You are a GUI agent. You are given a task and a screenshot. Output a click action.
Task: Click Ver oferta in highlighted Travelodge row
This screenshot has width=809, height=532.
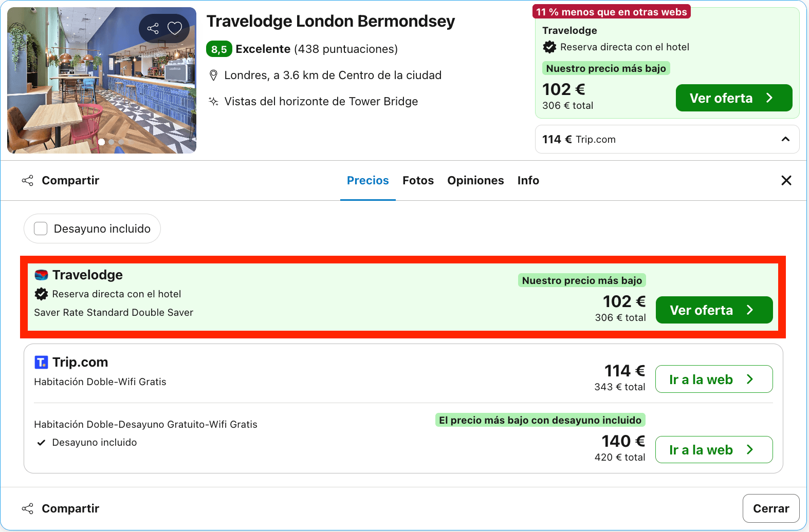(714, 310)
